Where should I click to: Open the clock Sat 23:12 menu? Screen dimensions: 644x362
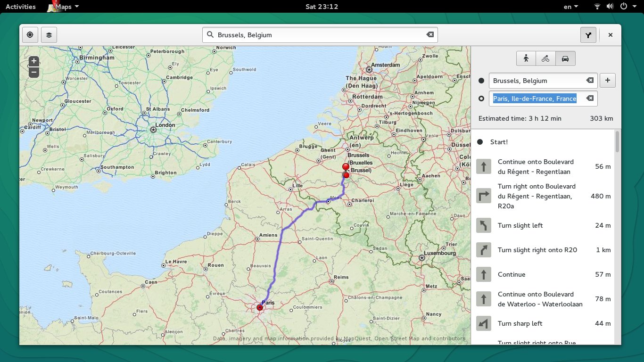pos(322,7)
